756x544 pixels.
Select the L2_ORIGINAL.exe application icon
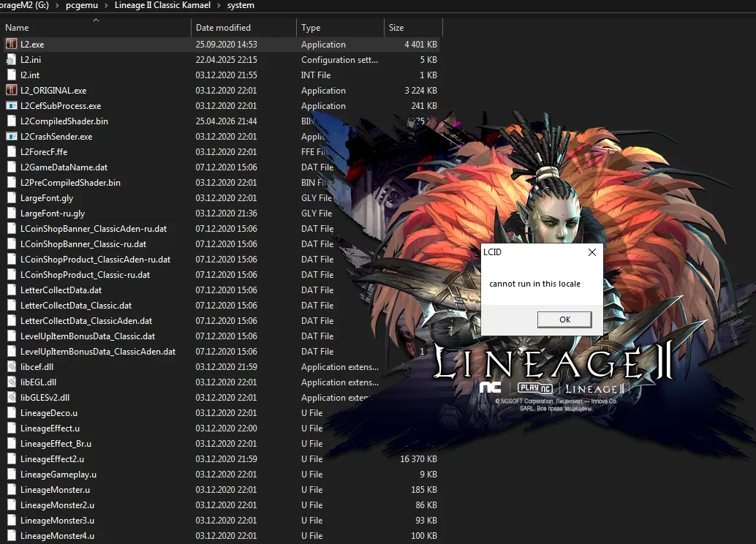12,90
